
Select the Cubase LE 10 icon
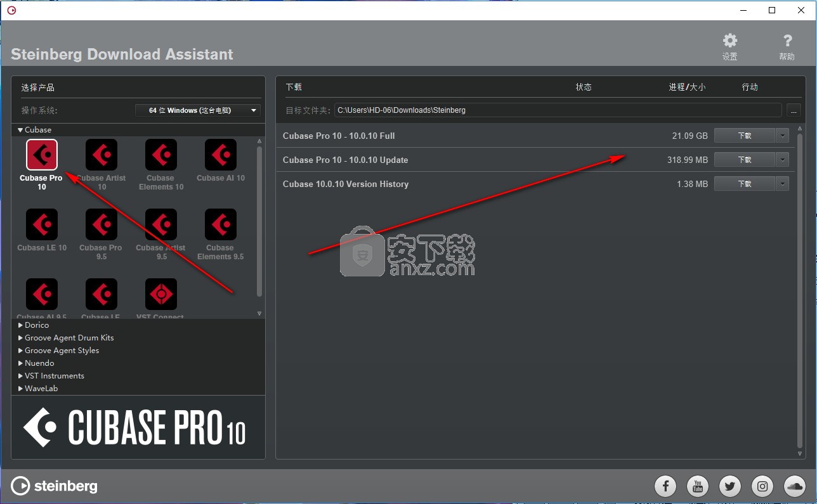coord(42,225)
